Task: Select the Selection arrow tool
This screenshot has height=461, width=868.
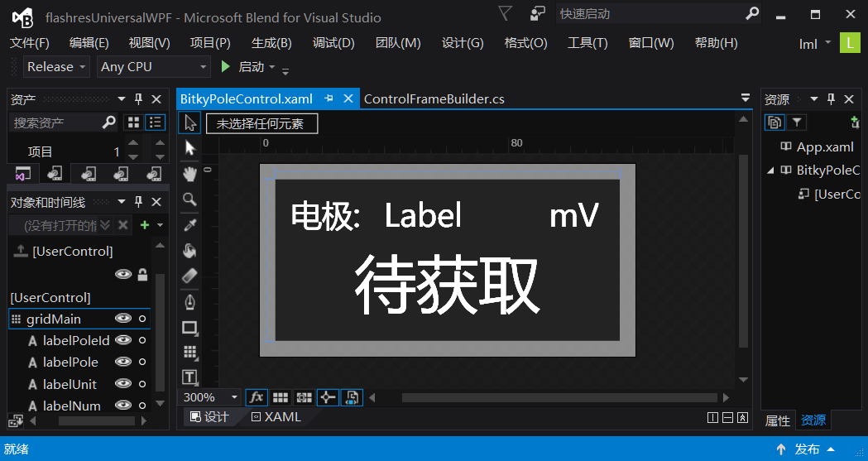Action: click(189, 122)
